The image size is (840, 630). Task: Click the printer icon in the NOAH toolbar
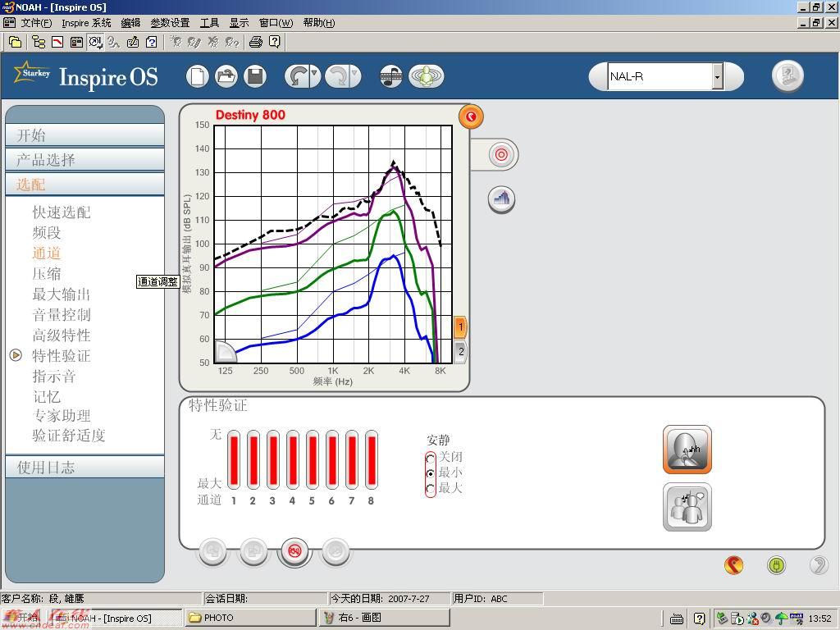(256, 42)
